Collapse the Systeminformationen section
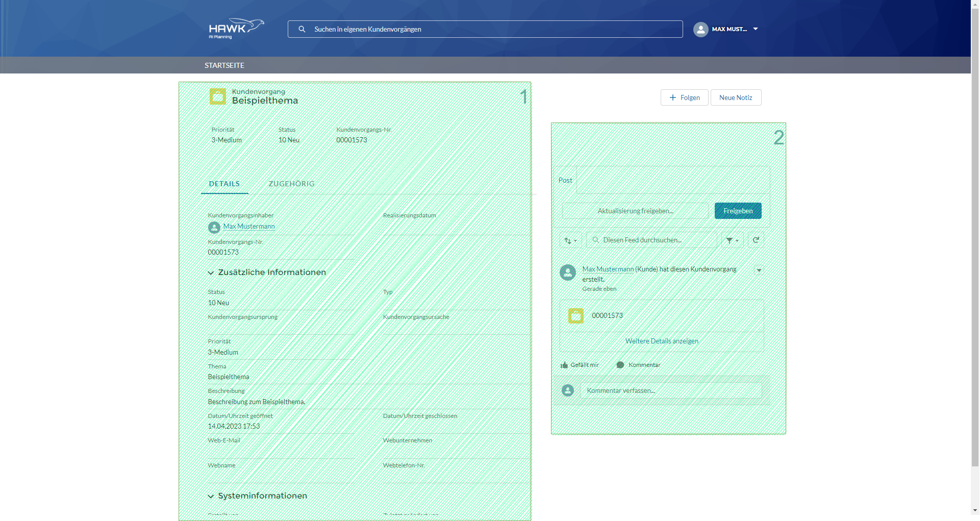The height and width of the screenshot is (521, 980). coord(211,497)
